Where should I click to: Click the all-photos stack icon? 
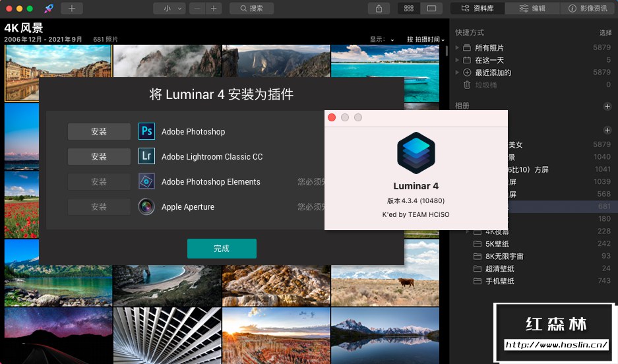(467, 47)
